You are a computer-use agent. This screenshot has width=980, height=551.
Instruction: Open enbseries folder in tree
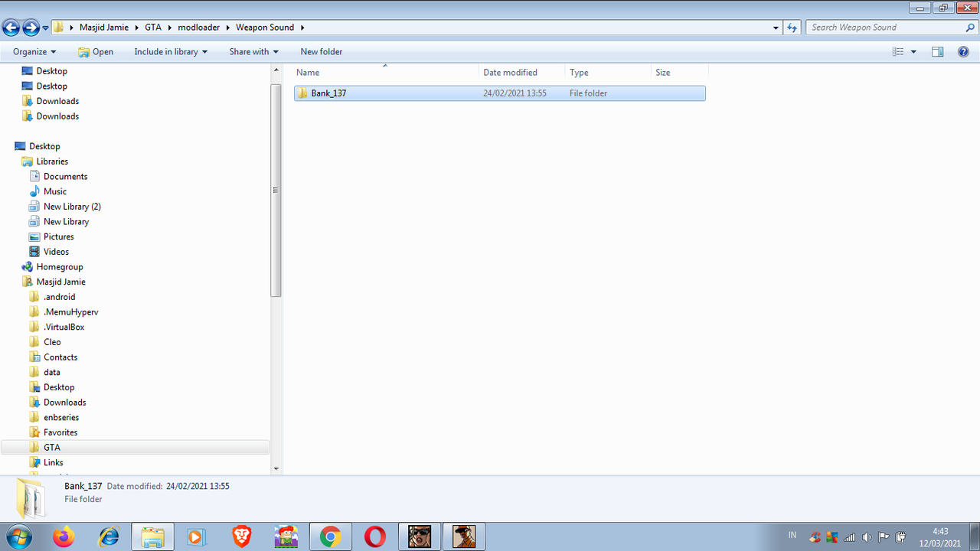[x=61, y=417]
